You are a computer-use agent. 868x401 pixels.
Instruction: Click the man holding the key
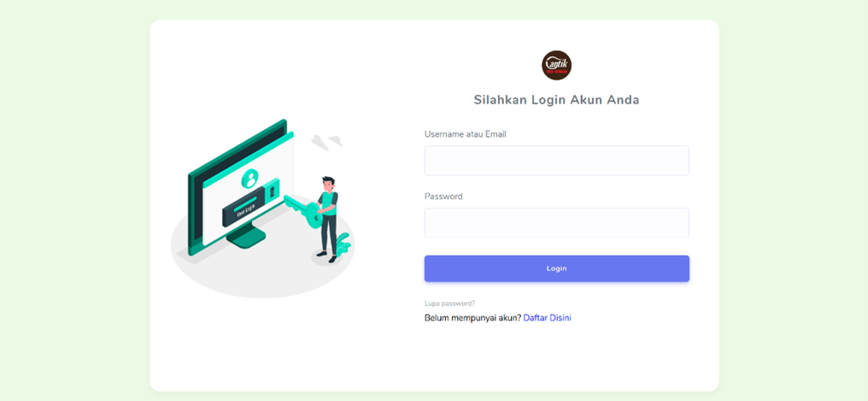[329, 219]
